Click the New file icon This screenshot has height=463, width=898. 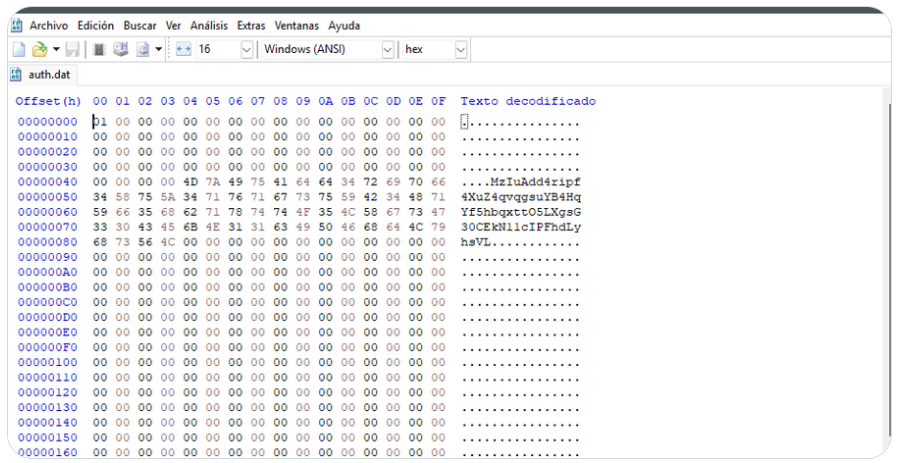tap(19, 49)
